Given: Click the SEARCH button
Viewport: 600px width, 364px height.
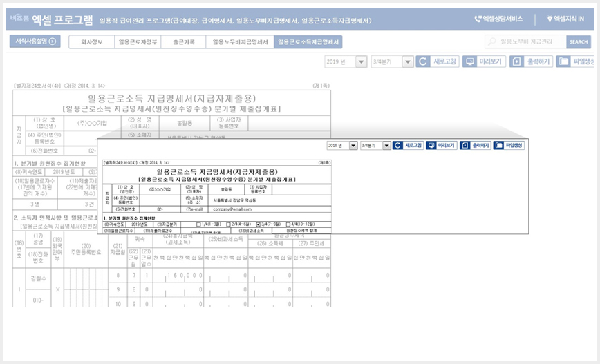Looking at the screenshot, I should click(578, 41).
